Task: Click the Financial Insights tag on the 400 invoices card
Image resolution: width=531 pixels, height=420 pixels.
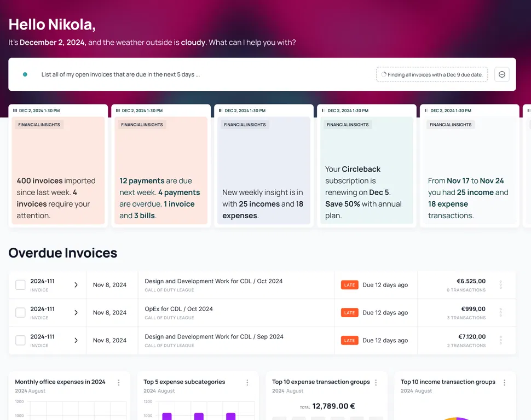Action: coord(39,125)
